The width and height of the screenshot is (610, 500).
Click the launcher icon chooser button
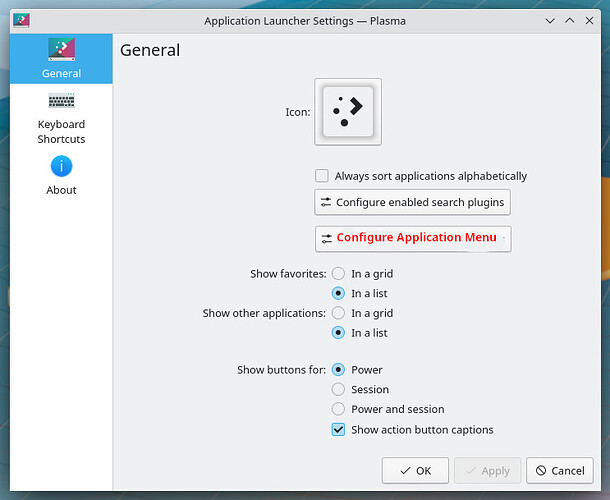(x=348, y=112)
